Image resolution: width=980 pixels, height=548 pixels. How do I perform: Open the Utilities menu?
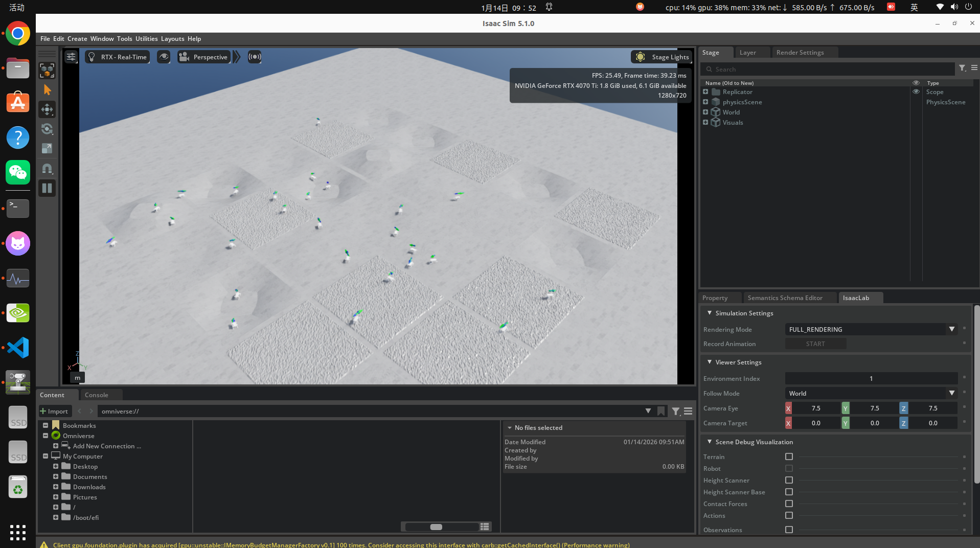pyautogui.click(x=146, y=39)
